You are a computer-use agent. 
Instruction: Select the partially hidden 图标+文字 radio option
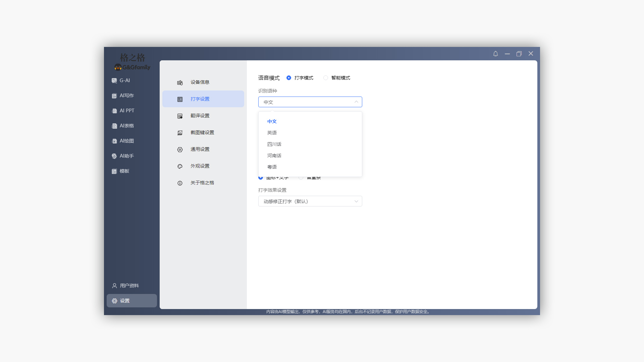coord(261,178)
